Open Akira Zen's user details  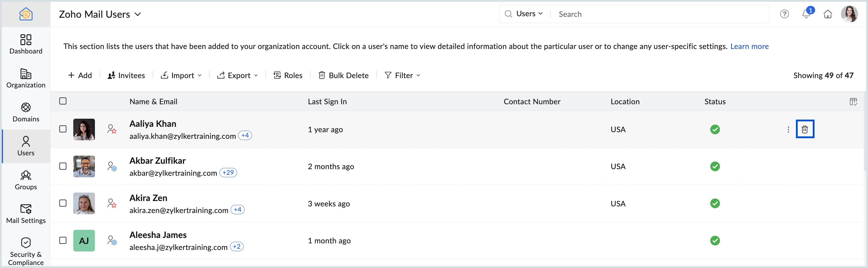point(148,198)
